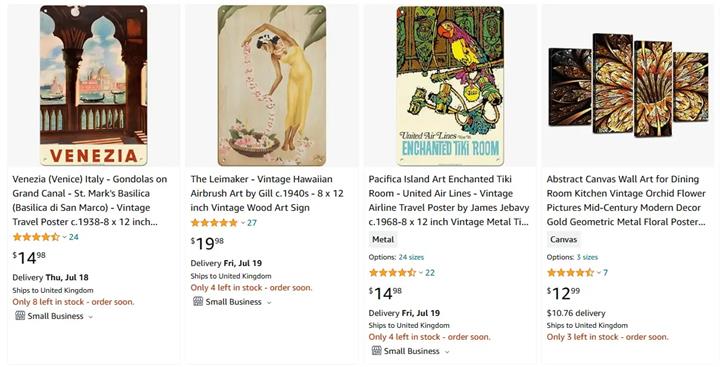
Task: Open Enchanted Tiki Room parrot poster image
Action: [x=450, y=85]
